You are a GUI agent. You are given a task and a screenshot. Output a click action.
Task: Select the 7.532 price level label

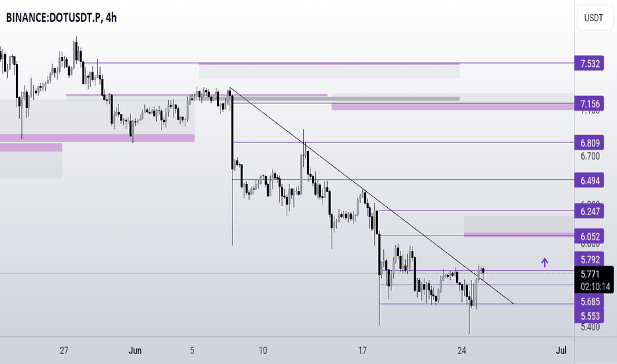tap(589, 64)
